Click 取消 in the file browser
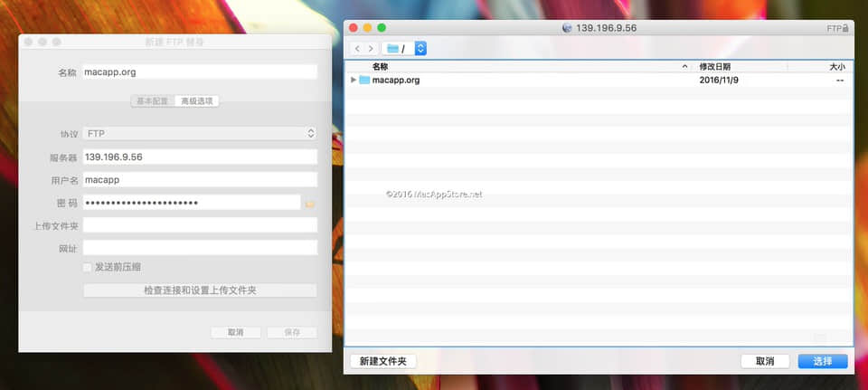This screenshot has width=868, height=390. [x=763, y=361]
